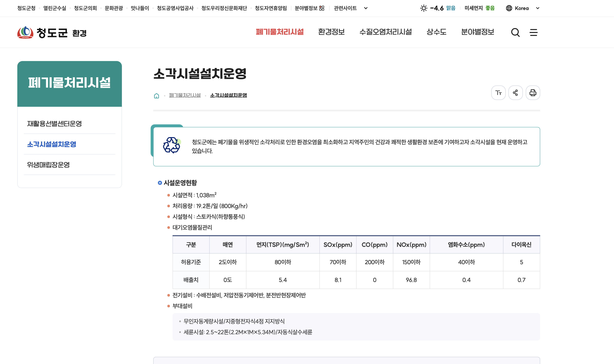Viewport: 614px width, 364px height.
Task: Go to the 청도군청 top link
Action: (26, 8)
